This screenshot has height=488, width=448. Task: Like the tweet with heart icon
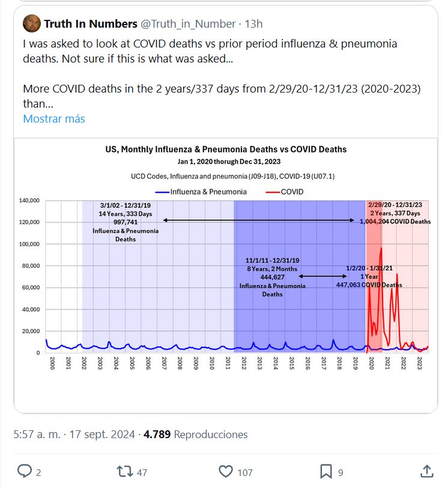click(x=226, y=471)
